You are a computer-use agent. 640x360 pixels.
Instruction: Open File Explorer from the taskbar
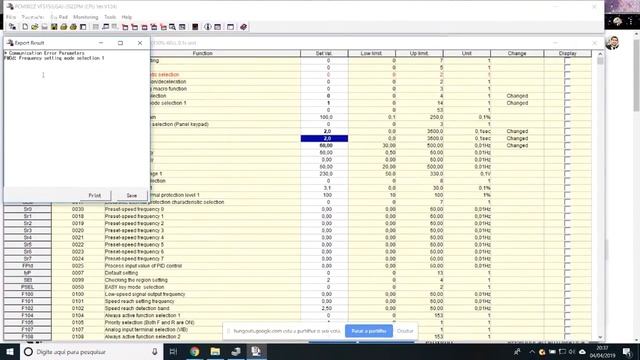point(215,351)
